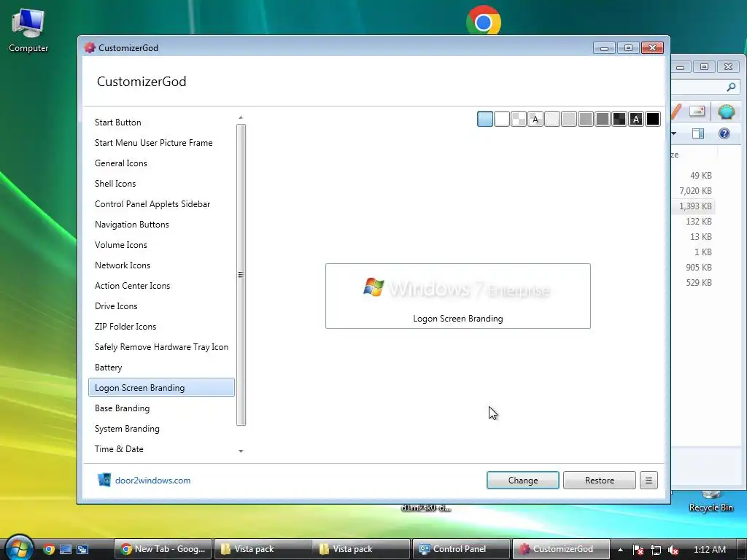Open ZIP Folder Icons category
The width and height of the screenshot is (747, 560).
click(161, 327)
